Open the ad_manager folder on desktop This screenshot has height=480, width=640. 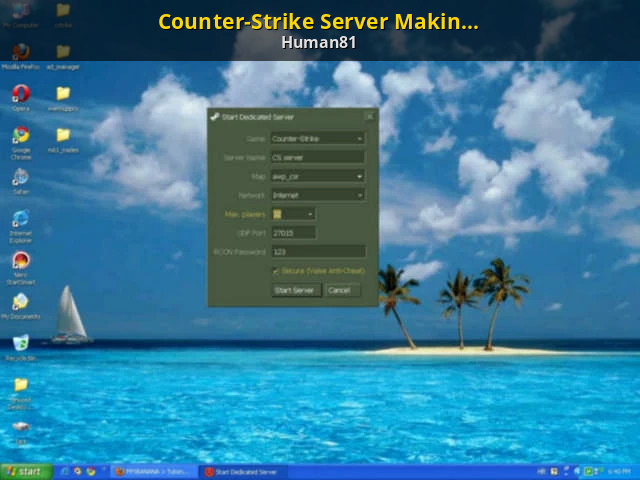(x=63, y=52)
